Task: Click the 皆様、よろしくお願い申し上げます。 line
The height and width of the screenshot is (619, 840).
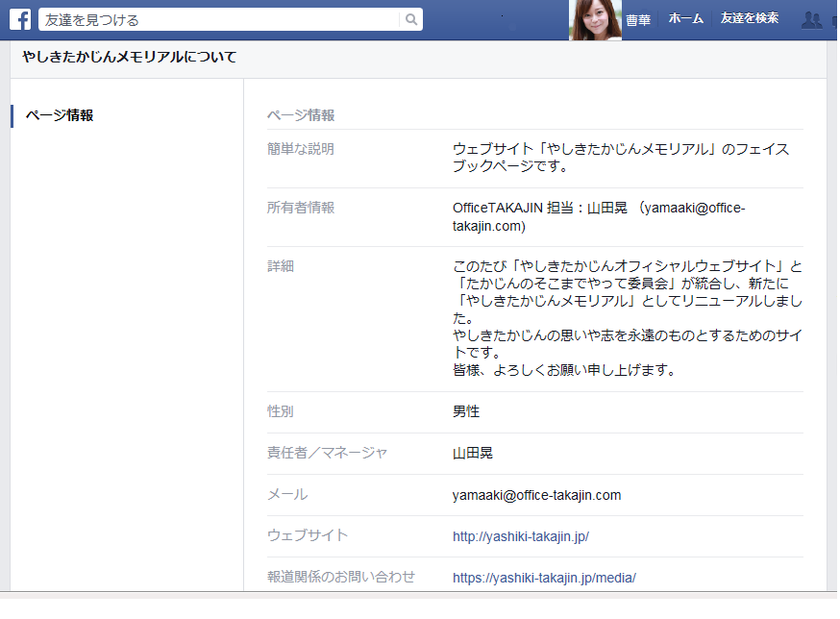Action: tap(563, 370)
